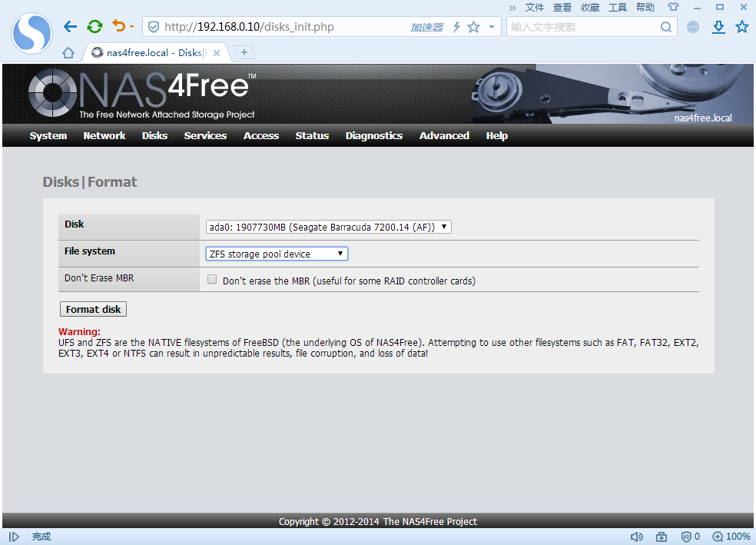
Task: Open the Disks navigation menu
Action: click(x=154, y=135)
